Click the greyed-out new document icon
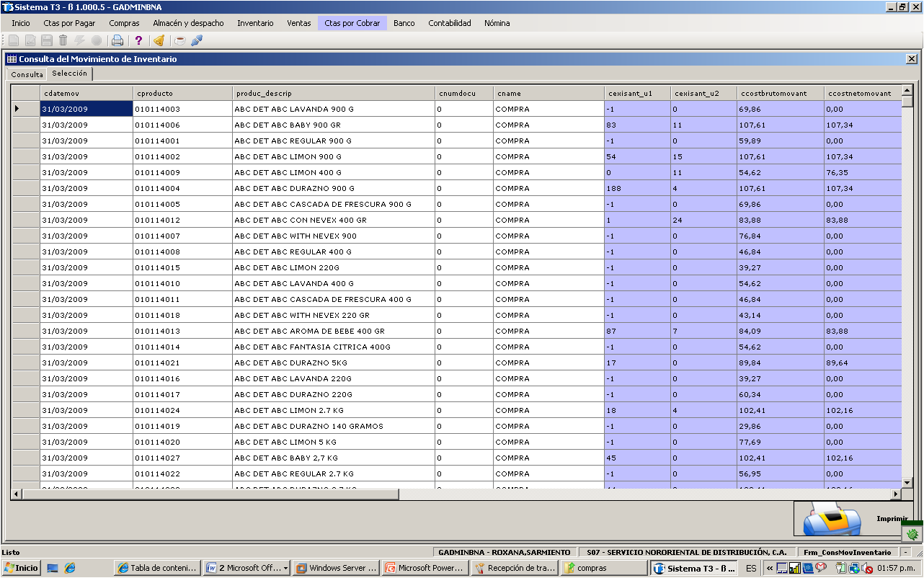This screenshot has width=924, height=578. click(13, 40)
